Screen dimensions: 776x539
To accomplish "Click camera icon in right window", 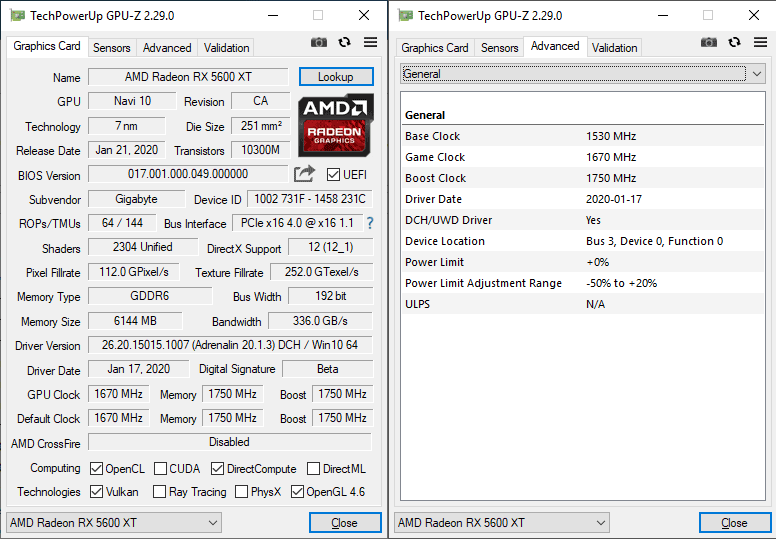I will (709, 43).
